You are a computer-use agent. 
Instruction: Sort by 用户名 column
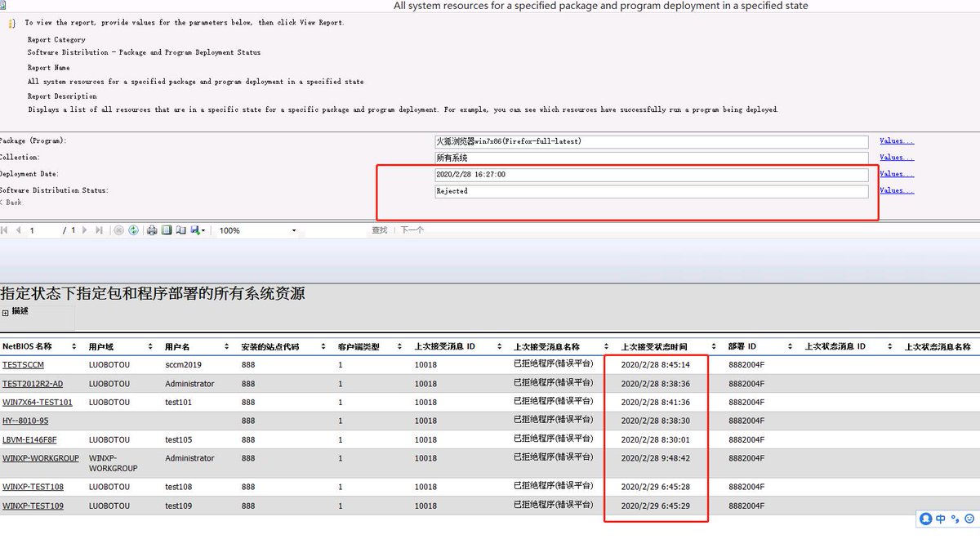point(228,347)
